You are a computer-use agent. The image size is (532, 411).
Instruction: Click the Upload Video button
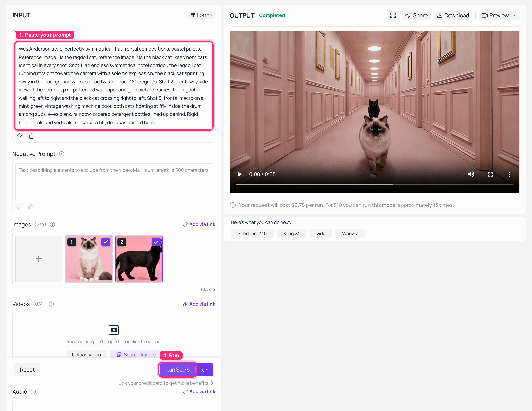[x=86, y=354]
